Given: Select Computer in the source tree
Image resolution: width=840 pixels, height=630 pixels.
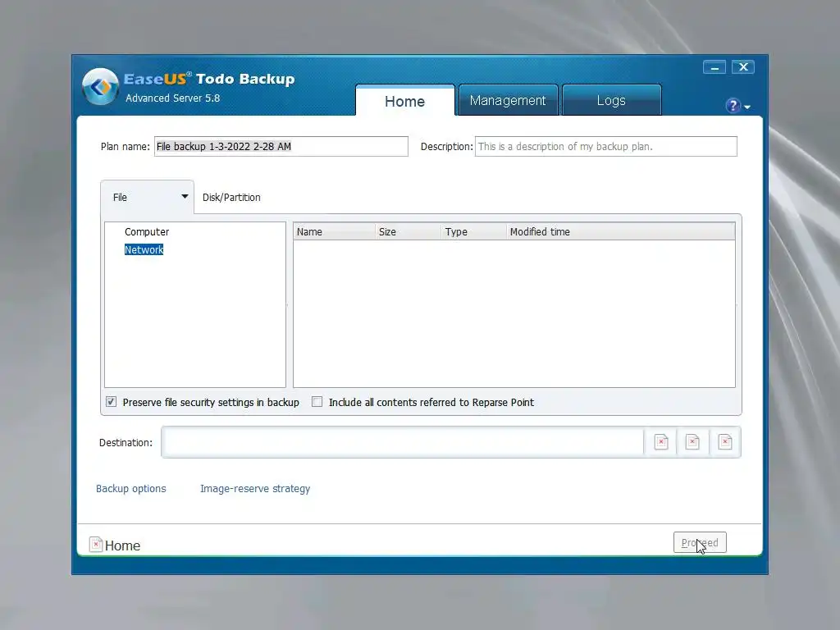Looking at the screenshot, I should click(147, 232).
